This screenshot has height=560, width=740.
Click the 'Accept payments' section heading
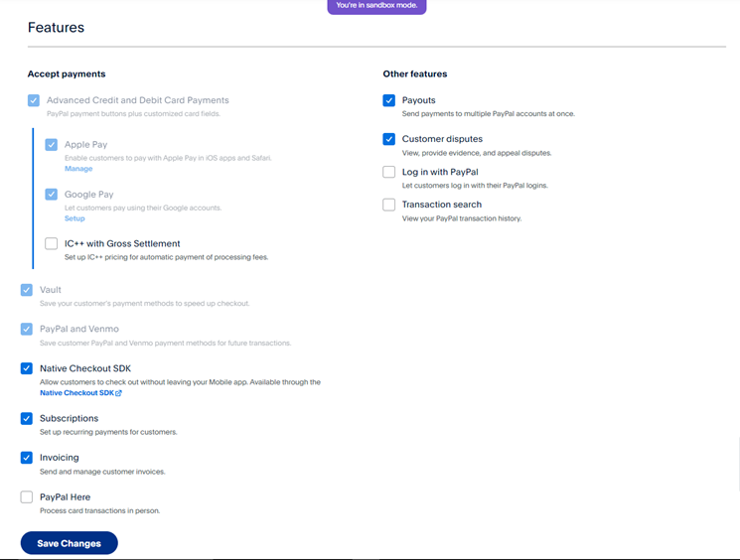click(x=67, y=74)
